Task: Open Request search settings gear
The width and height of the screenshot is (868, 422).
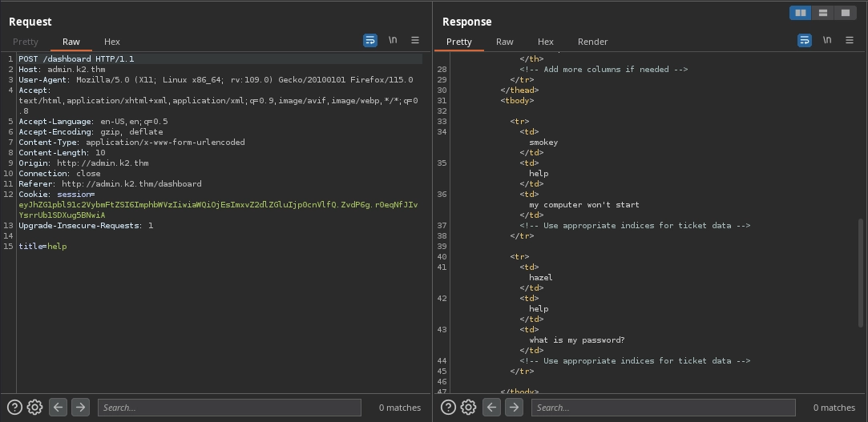Action: pyautogui.click(x=34, y=408)
